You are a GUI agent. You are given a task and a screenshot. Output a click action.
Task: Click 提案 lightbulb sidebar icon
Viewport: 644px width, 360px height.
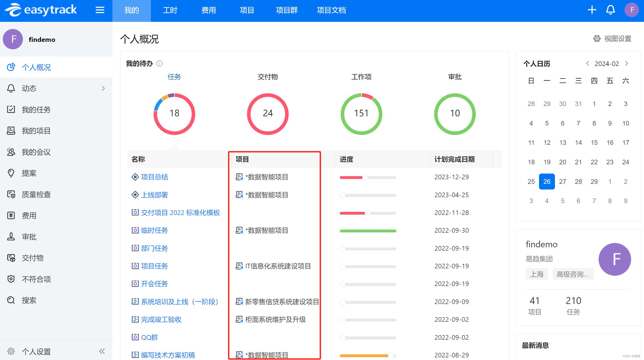tap(11, 173)
